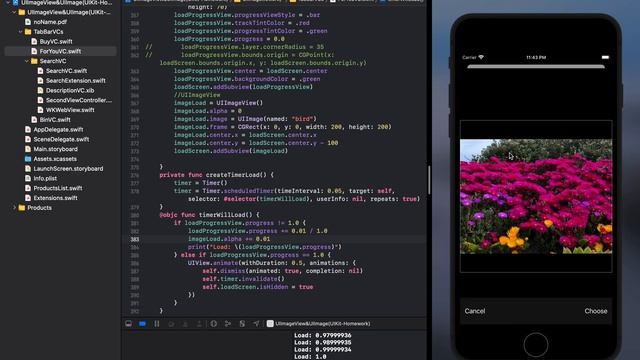Click the Step Over debug icon

click(171, 324)
